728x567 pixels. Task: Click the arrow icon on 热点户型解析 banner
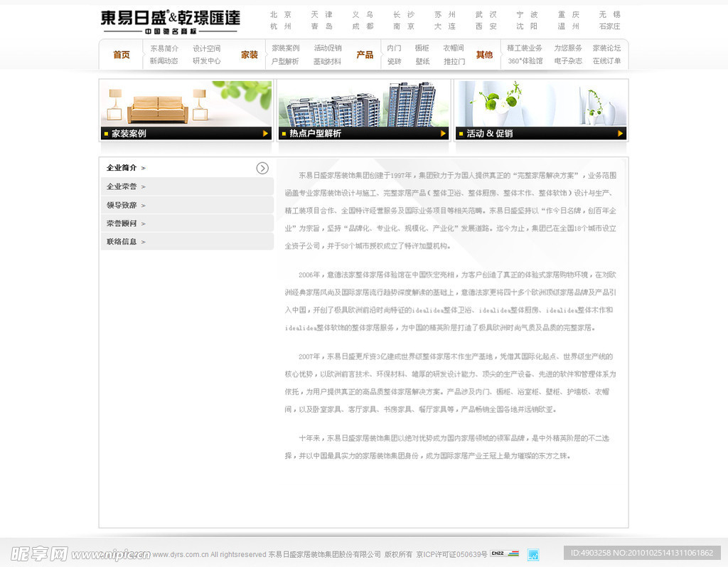(444, 133)
